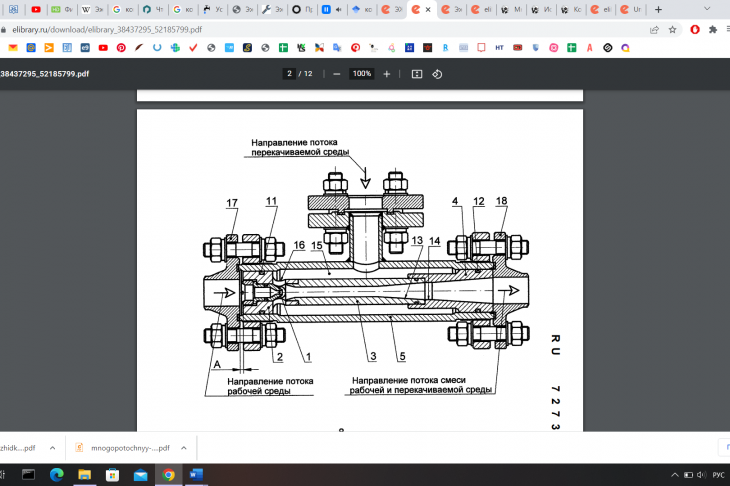Click the share page icon
730x486 pixels.
[654, 29]
